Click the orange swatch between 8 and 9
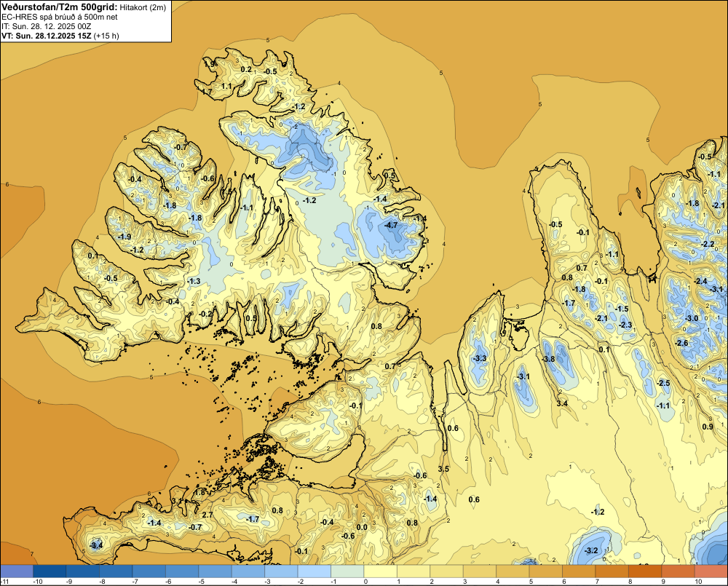The width and height of the screenshot is (728, 586). (645, 571)
